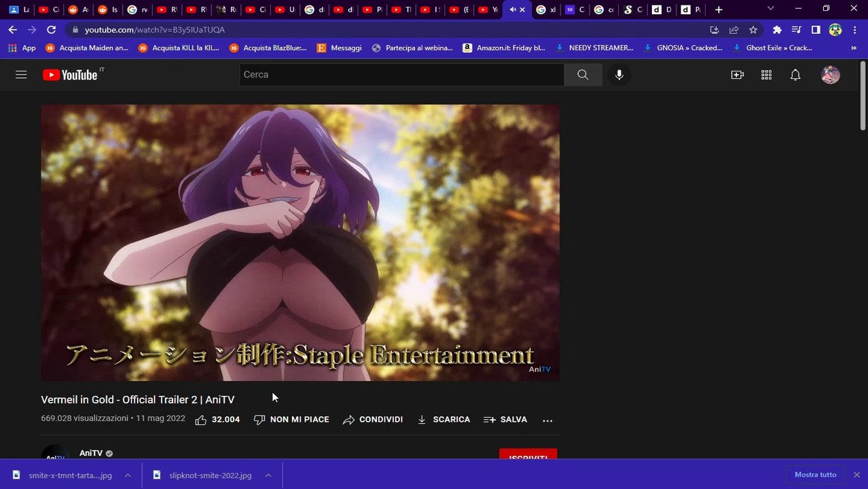Viewport: 868px width, 489px height.
Task: Click inside the Cerca search field
Action: point(401,75)
